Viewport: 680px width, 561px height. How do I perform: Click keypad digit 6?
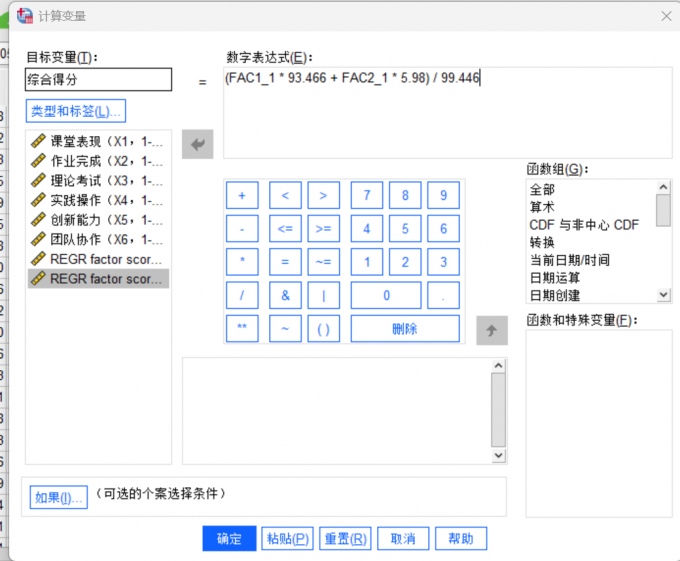coord(443,228)
